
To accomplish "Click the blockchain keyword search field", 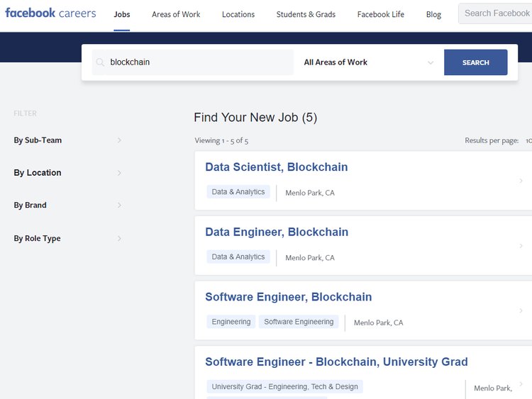I will (193, 62).
